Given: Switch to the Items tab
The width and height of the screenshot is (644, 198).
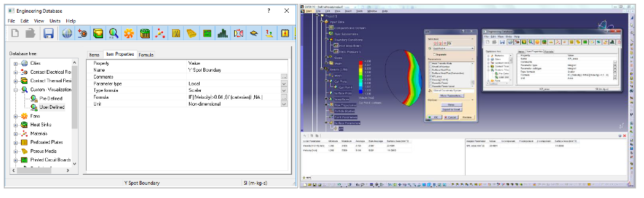Looking at the screenshot, I should pos(94,55).
